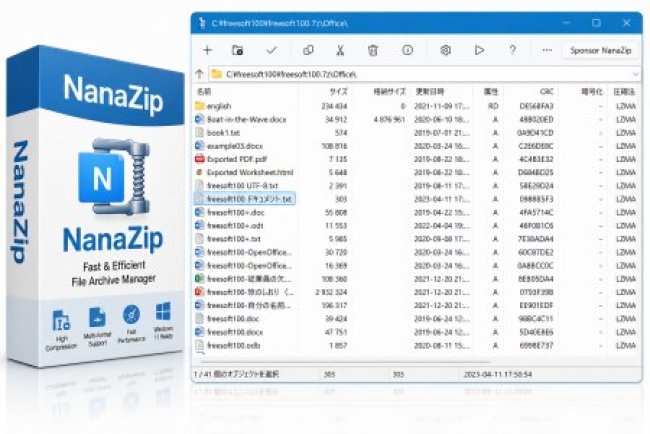This screenshot has height=434, width=650.
Task: Select Exported PDF.pdf
Action: pyautogui.click(x=237, y=159)
